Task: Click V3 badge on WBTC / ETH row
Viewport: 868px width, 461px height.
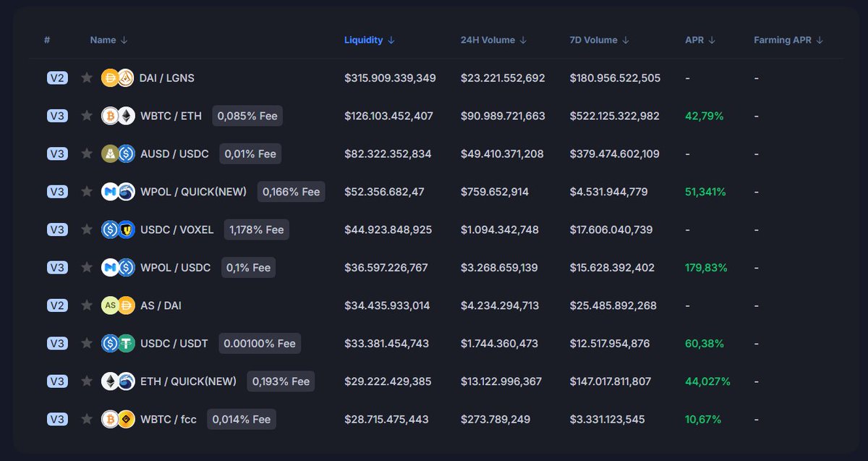Action: tap(57, 116)
